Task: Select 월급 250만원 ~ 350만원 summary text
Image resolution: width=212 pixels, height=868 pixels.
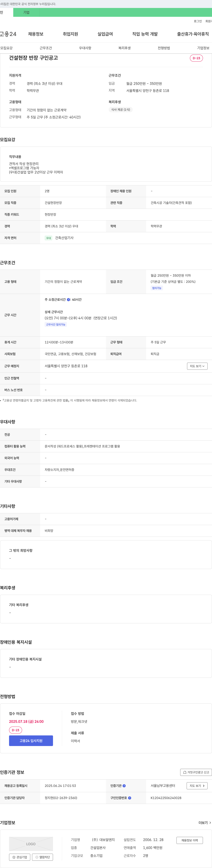Action: 144,84
